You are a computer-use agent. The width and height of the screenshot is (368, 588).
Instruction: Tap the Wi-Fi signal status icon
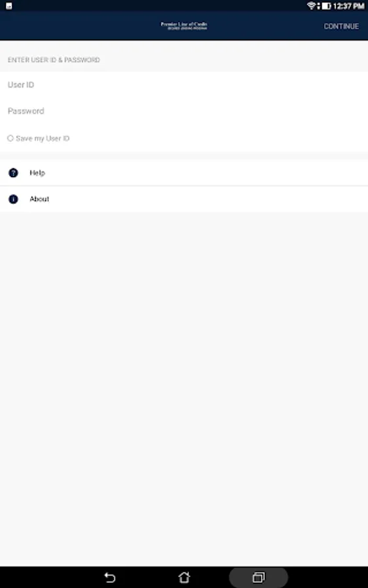click(311, 6)
